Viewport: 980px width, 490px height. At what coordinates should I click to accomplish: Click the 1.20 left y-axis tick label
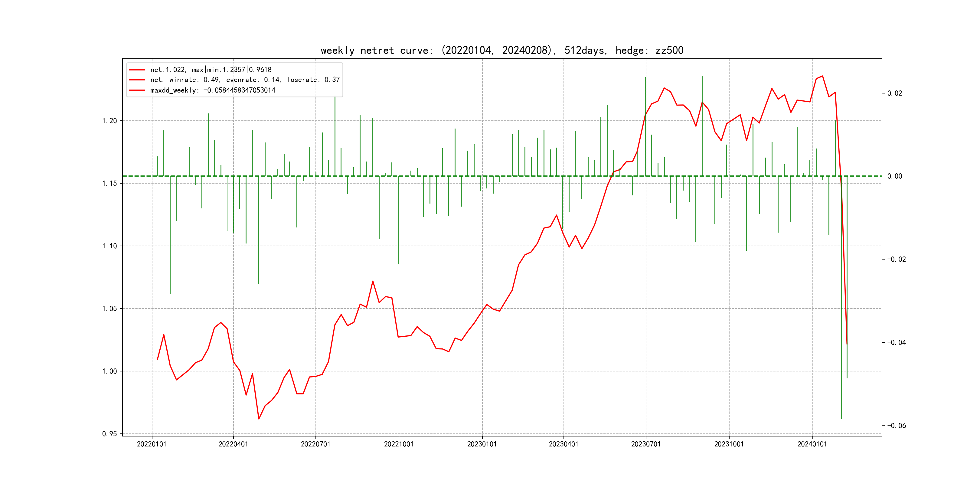pyautogui.click(x=109, y=121)
